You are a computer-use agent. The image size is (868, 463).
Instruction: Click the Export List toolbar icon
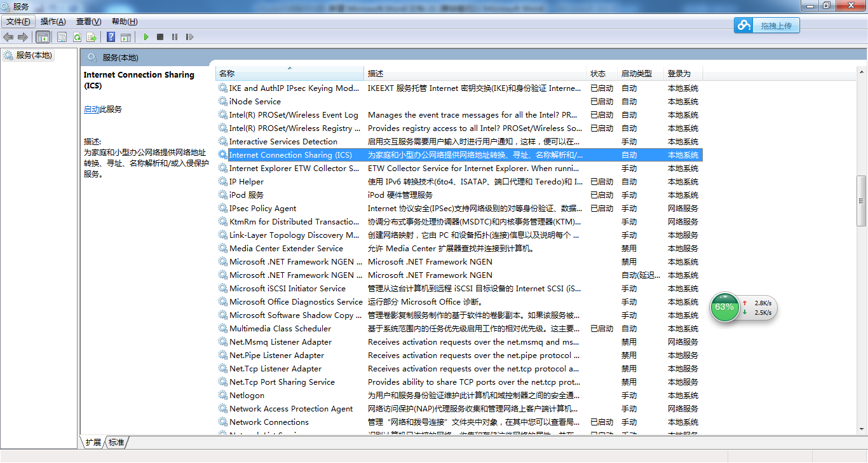pos(92,38)
